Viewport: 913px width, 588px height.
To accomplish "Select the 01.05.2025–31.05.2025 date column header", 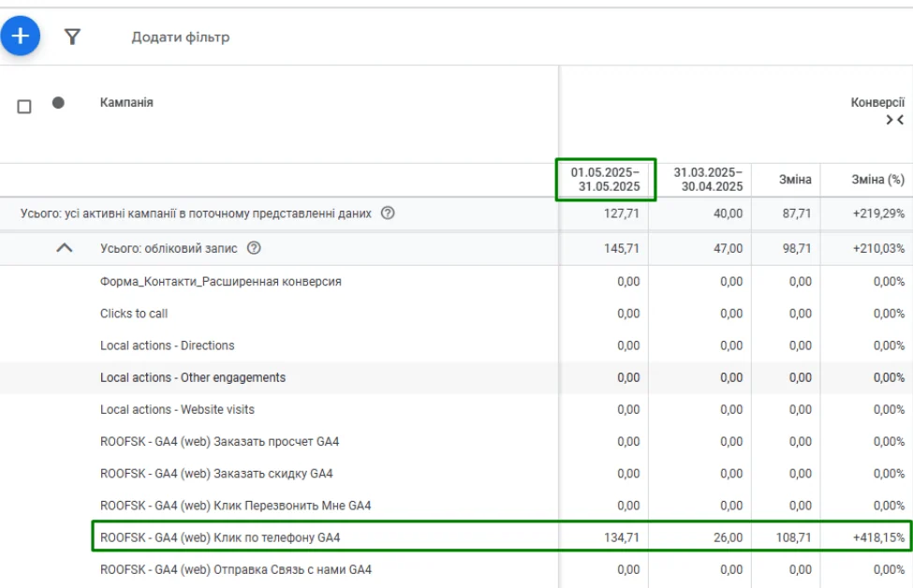I will point(606,180).
